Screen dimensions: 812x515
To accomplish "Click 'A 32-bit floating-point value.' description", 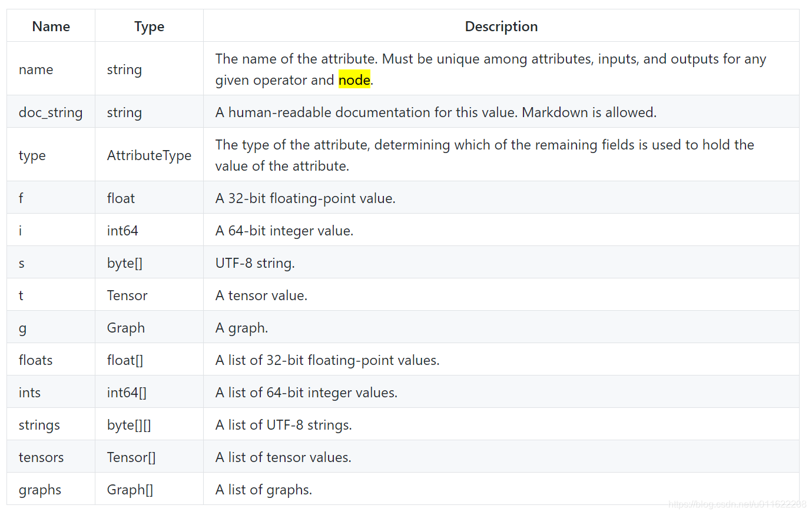I will tap(306, 198).
